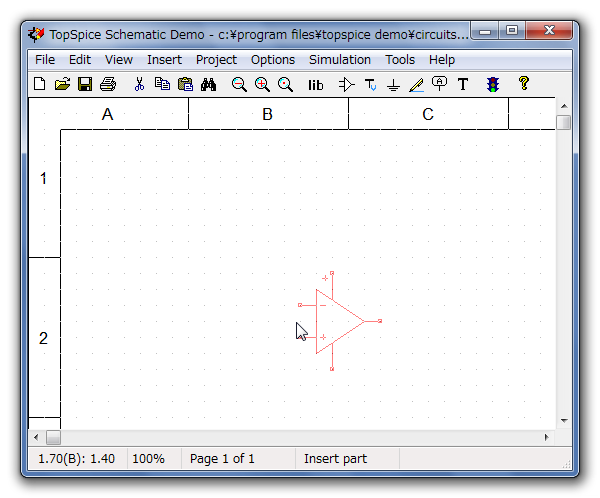The image size is (600, 498).
Task: Click the op-amp inverting input pin
Action: click(300, 305)
